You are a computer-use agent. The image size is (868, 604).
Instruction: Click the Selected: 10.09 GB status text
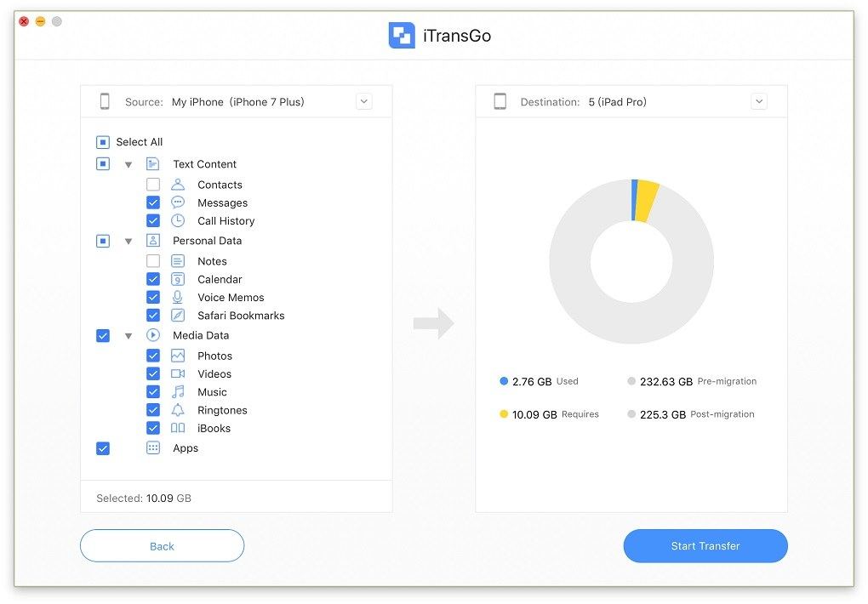[x=144, y=499]
